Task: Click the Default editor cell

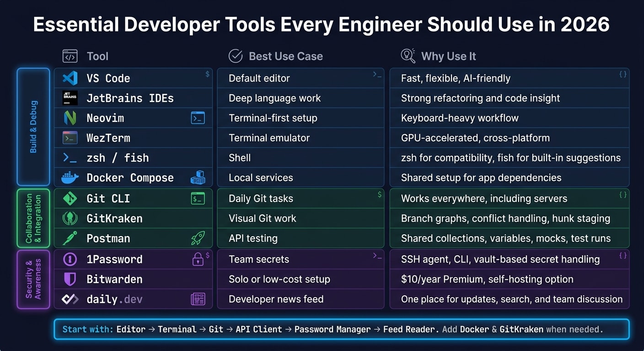Action: (x=301, y=78)
